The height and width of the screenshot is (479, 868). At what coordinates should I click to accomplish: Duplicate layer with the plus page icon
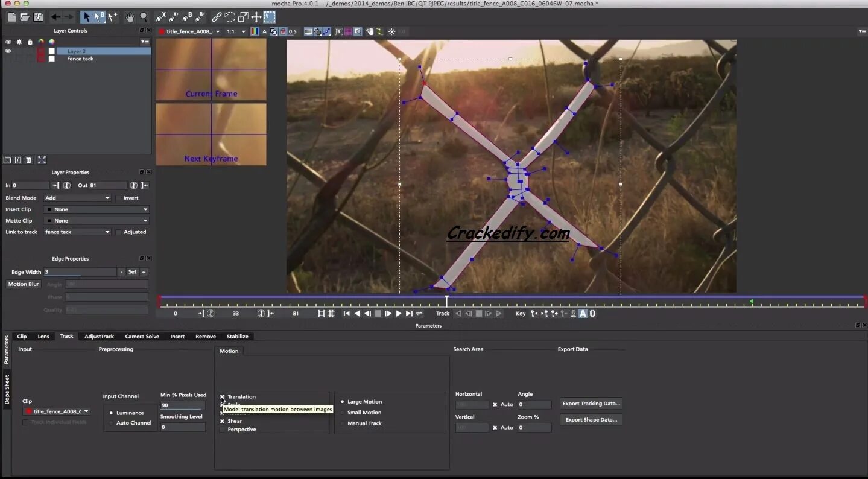click(x=18, y=160)
